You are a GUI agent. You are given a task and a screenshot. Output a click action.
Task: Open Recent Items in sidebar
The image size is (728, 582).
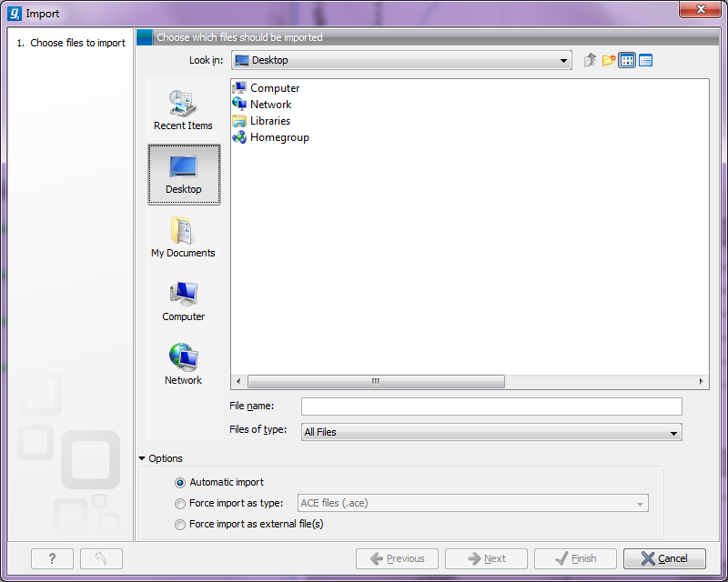(183, 111)
